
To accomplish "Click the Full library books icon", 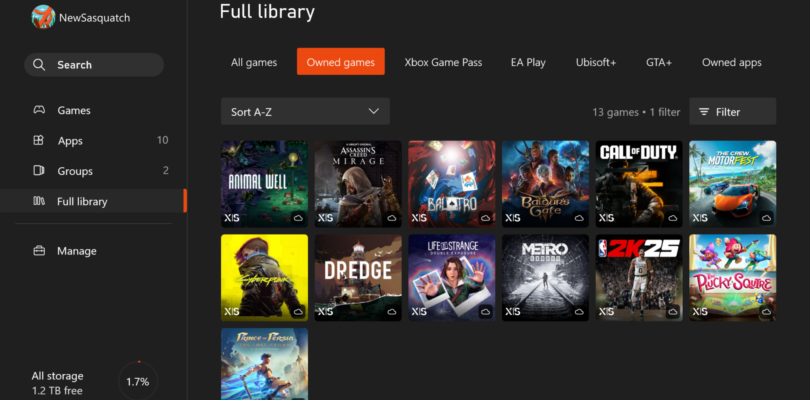I will pos(39,201).
